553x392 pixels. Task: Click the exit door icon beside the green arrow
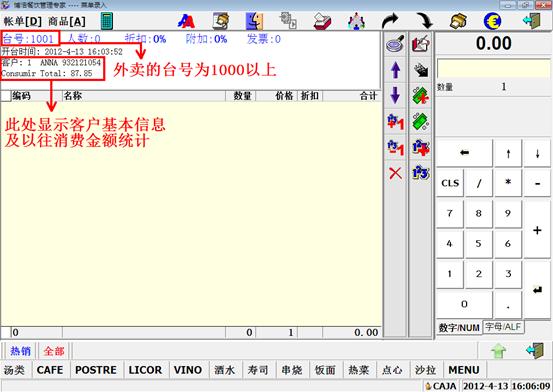(535, 351)
